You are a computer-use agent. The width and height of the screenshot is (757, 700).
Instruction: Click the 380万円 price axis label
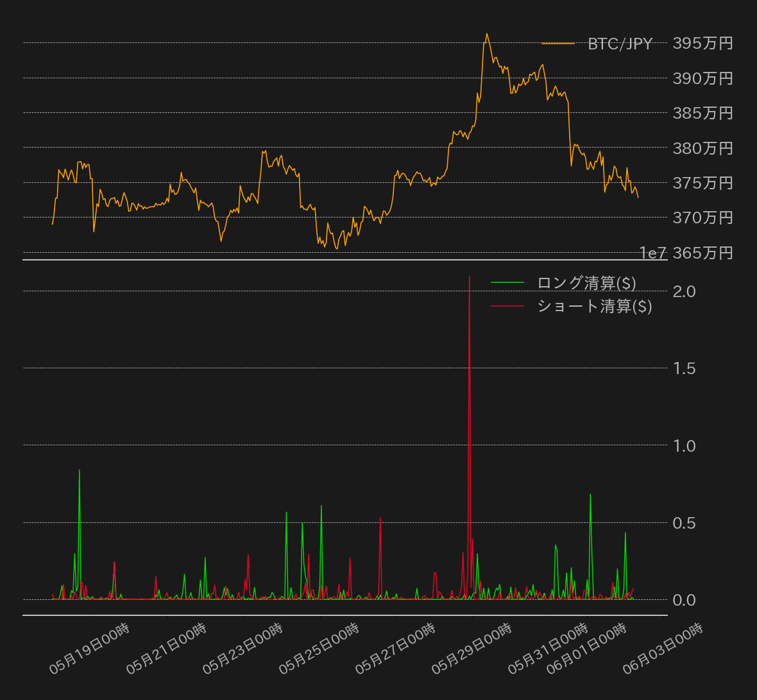[702, 148]
